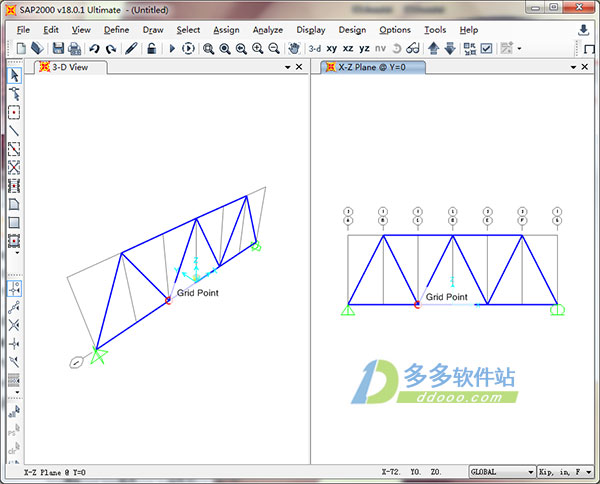Return to previous zoom
This screenshot has width=600, height=484.
click(241, 49)
